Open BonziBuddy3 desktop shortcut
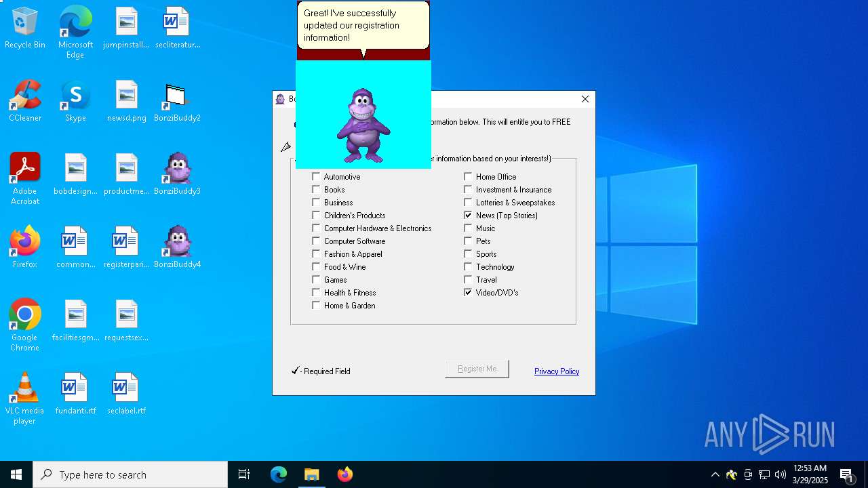 177,175
